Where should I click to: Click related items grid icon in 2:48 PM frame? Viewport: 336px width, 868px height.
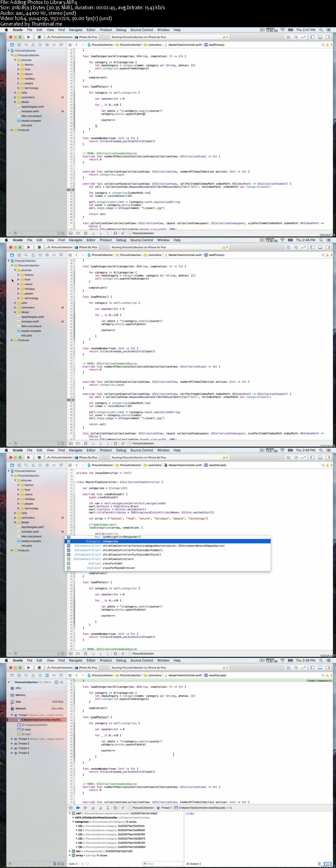coord(70,255)
